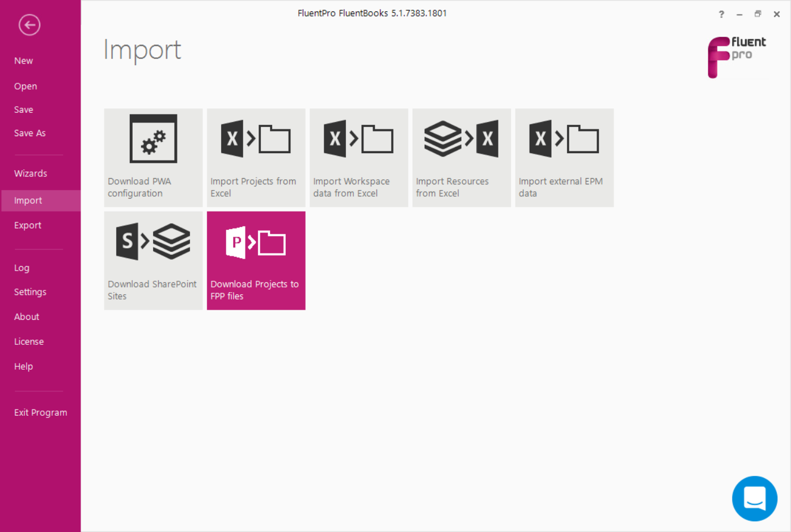Open the Wizards section
Viewport: 791px width, 532px height.
pos(31,174)
